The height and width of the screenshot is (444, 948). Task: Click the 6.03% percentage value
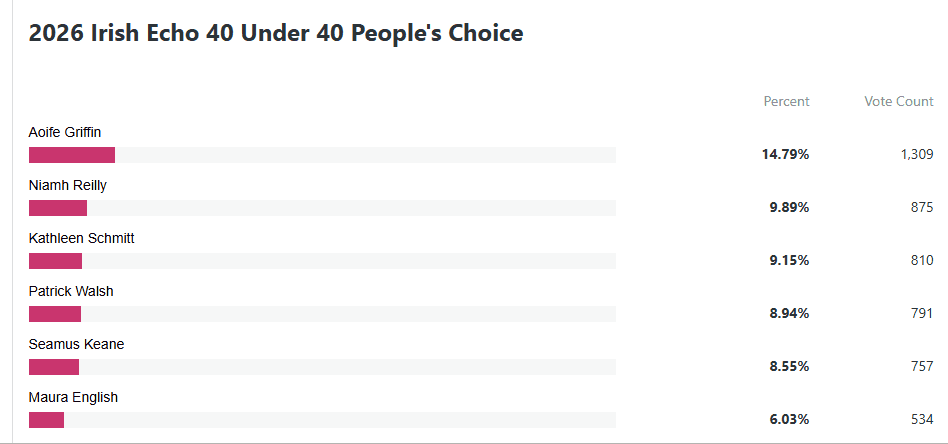pos(789,420)
